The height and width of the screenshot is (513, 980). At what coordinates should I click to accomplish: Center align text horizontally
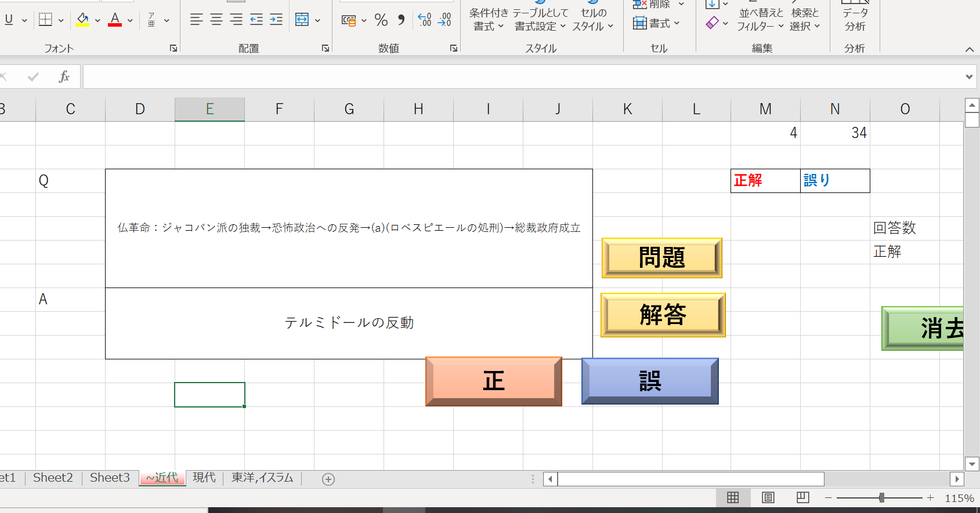coord(216,20)
